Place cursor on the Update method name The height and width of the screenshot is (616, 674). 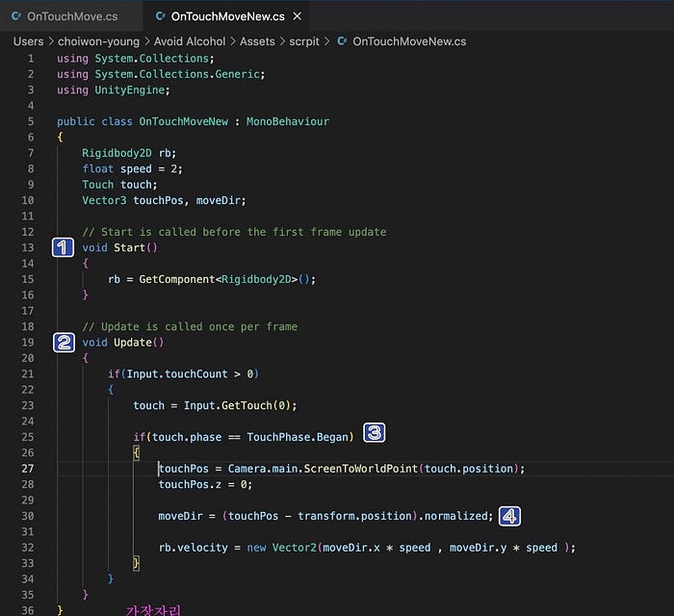coord(133,343)
